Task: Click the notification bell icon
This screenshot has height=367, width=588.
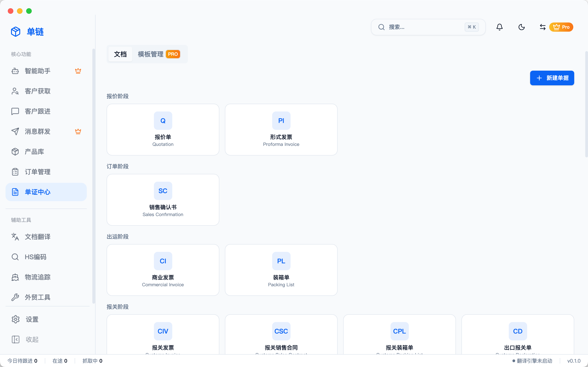Action: coord(499,27)
